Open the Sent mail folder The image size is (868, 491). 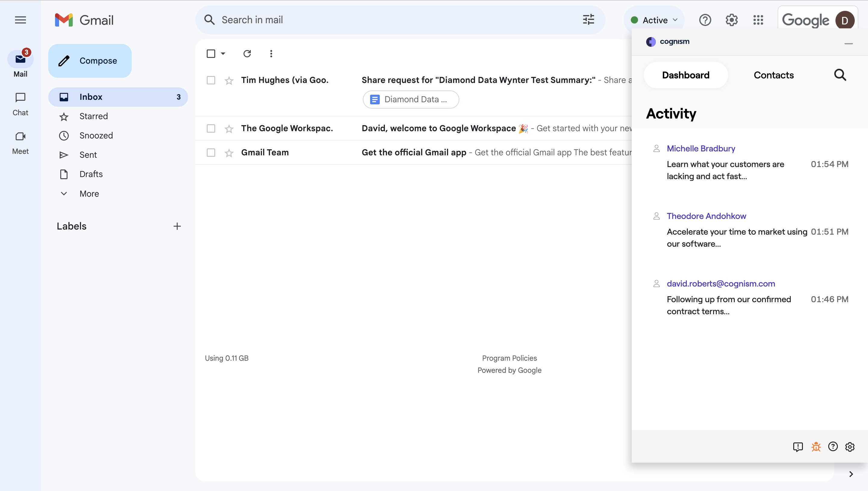tap(88, 155)
